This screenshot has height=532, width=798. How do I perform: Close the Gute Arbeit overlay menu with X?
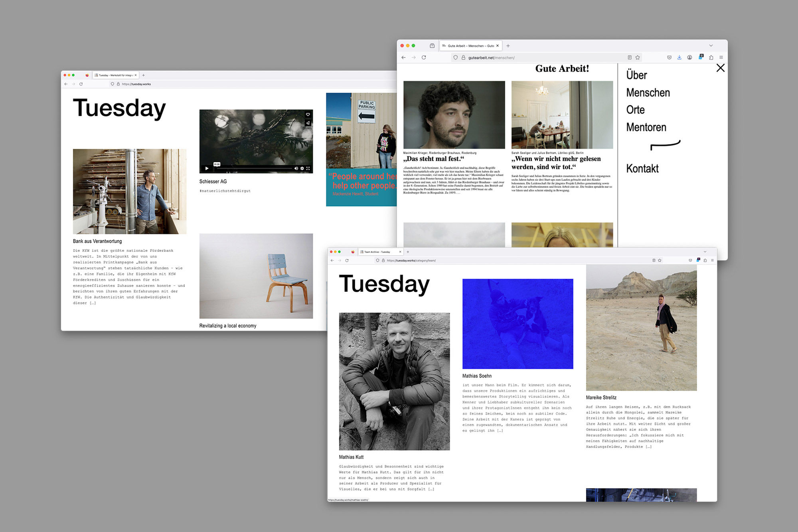tap(720, 68)
